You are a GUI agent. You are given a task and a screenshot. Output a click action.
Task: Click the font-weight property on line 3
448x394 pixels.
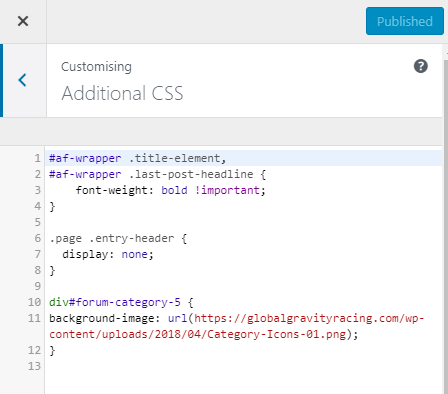(x=112, y=190)
